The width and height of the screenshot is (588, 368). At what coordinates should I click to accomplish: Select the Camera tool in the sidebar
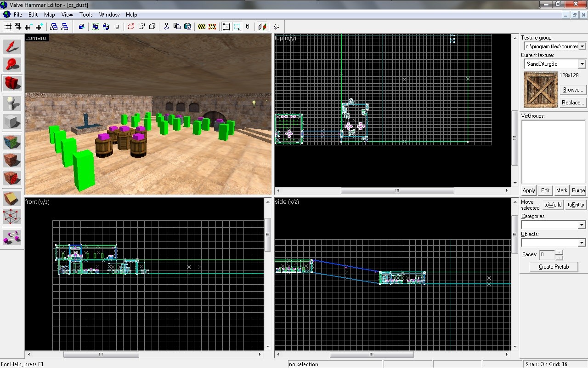tap(12, 83)
